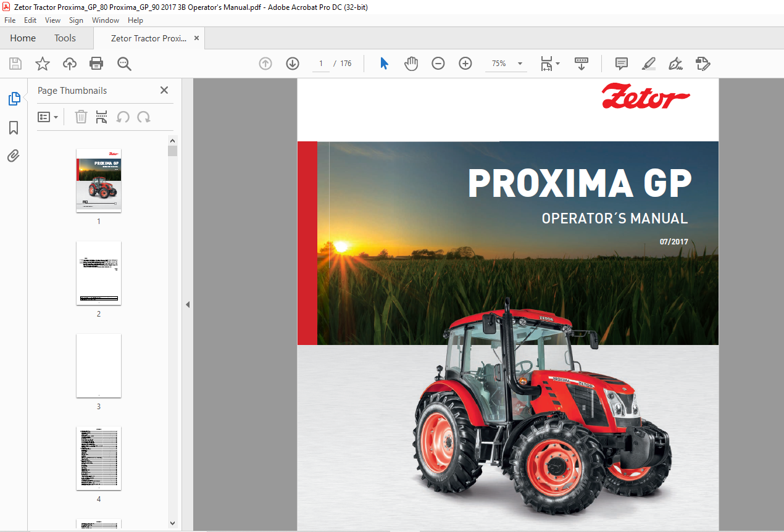Click the page number input field

pyautogui.click(x=320, y=64)
